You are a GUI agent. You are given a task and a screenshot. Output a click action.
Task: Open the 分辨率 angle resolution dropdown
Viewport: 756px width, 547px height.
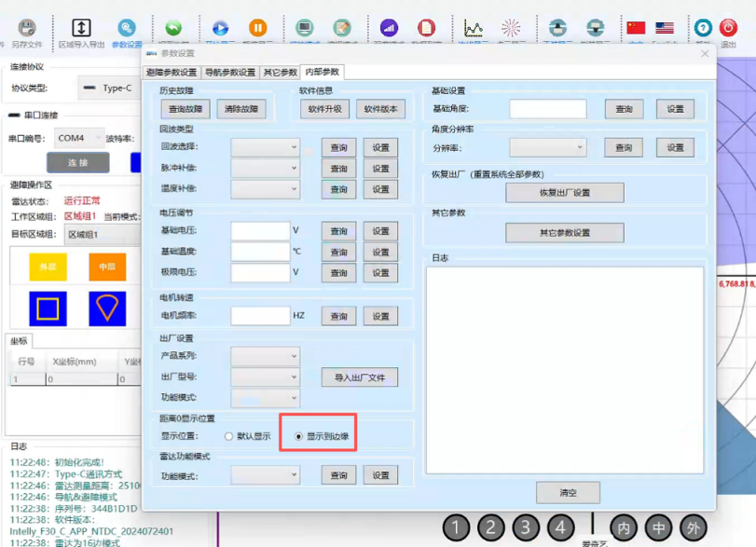click(548, 147)
